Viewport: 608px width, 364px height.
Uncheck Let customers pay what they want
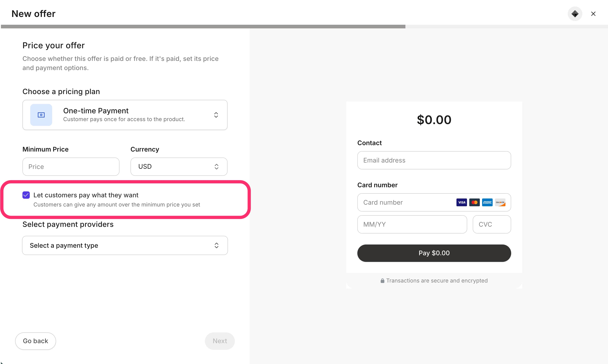coord(26,195)
